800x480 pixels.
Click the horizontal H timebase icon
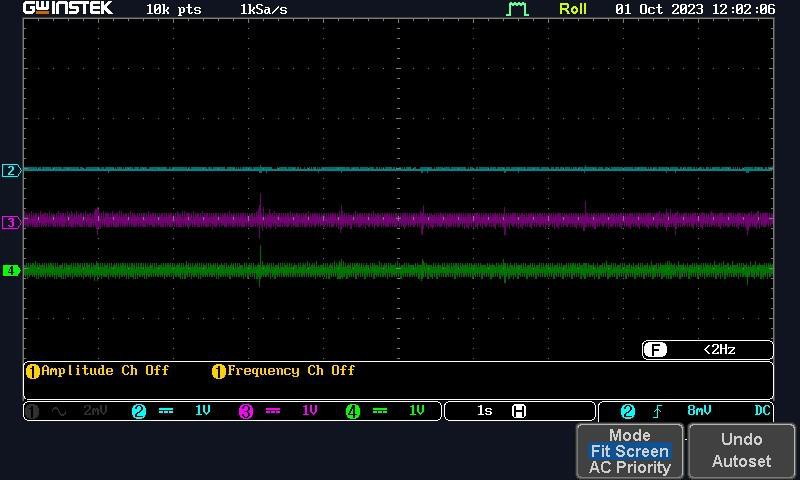[519, 411]
